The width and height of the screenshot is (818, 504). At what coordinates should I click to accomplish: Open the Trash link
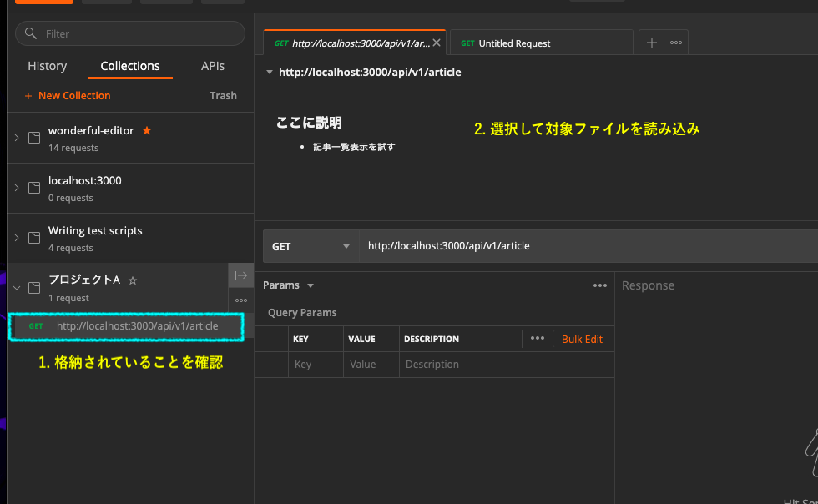(224, 95)
